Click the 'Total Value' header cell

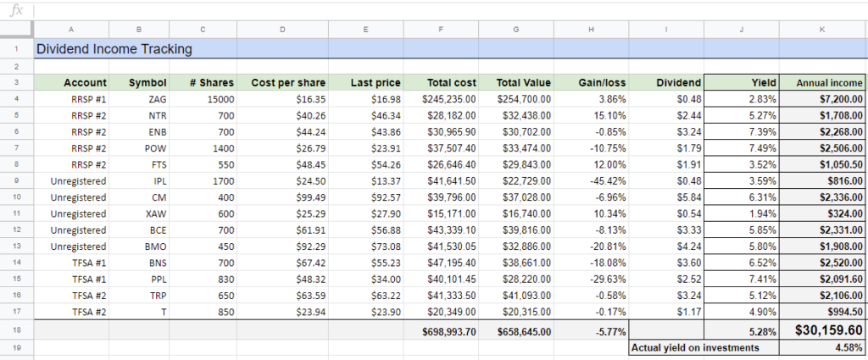(x=516, y=83)
